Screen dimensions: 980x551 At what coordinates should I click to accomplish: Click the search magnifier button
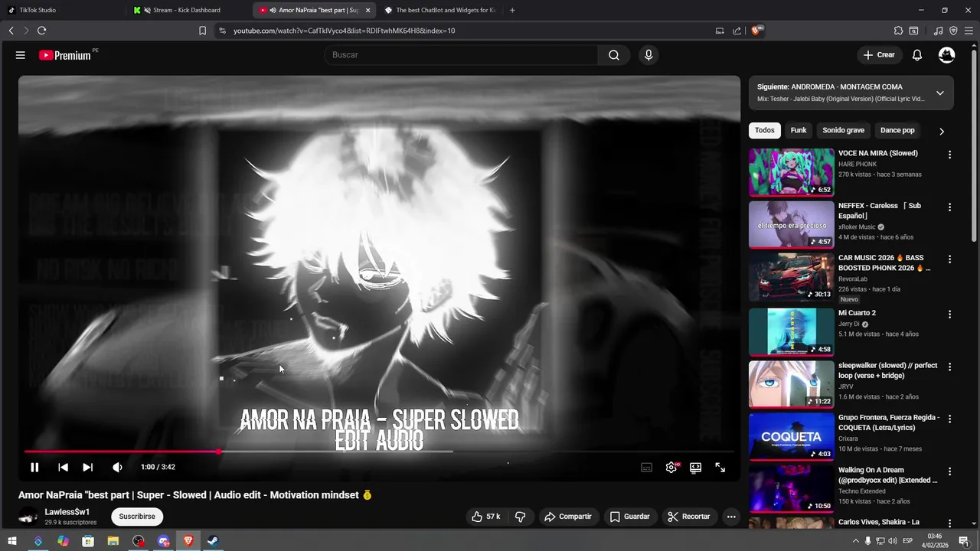click(x=614, y=55)
